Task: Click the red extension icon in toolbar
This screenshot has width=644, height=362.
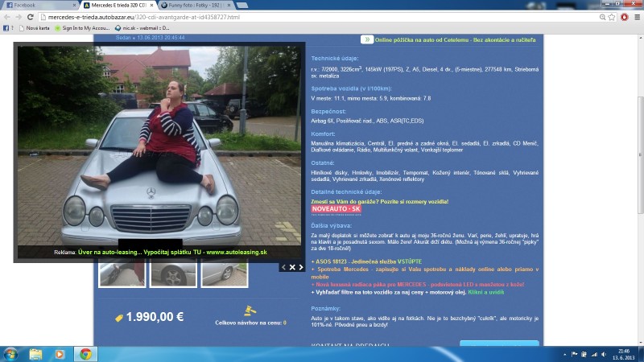Action: [625, 17]
